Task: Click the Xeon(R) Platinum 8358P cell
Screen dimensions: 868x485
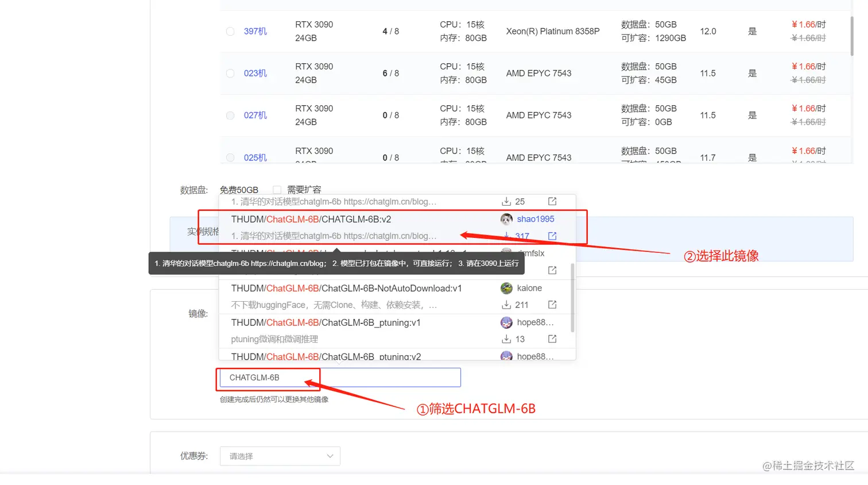Action: 553,32
